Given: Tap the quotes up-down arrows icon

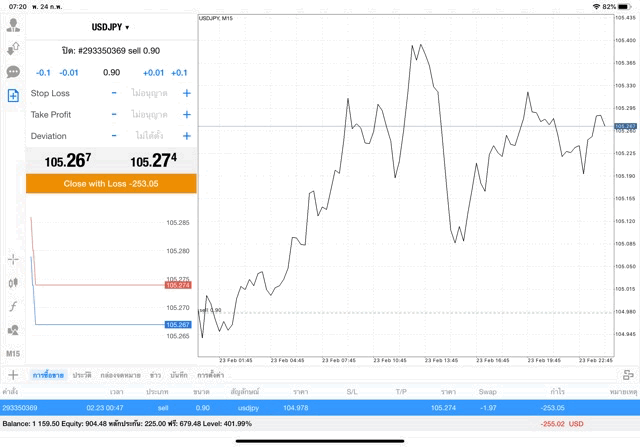Looking at the screenshot, I should 13,48.
